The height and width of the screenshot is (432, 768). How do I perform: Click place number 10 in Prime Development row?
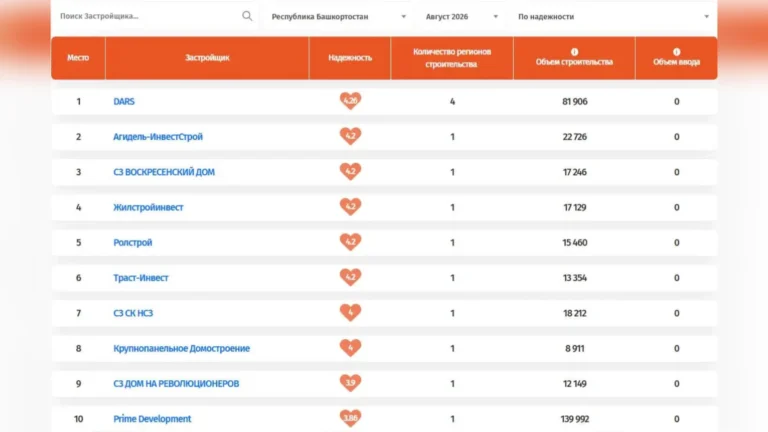(78, 419)
